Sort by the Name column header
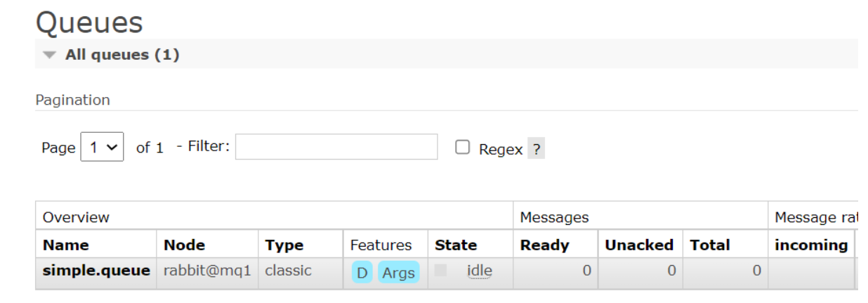 click(x=66, y=245)
